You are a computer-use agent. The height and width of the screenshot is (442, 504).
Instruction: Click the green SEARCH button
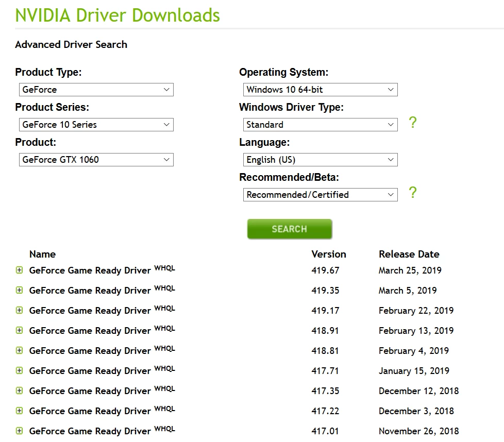coord(289,229)
